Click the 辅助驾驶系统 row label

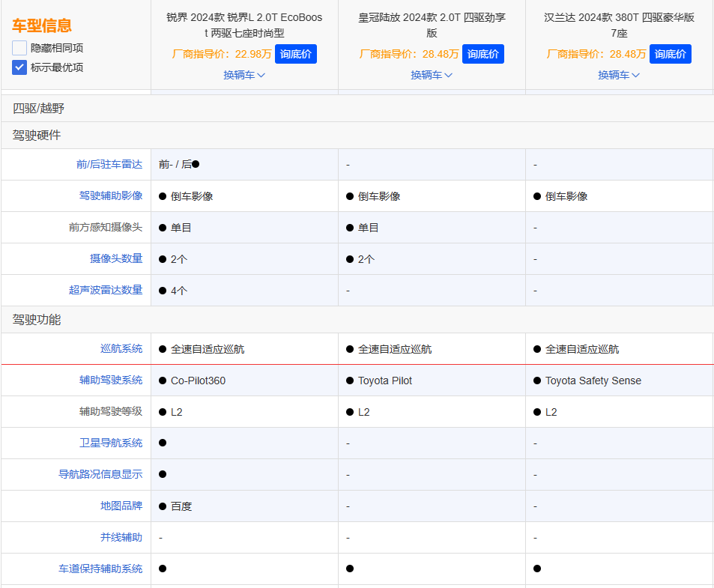(x=110, y=380)
